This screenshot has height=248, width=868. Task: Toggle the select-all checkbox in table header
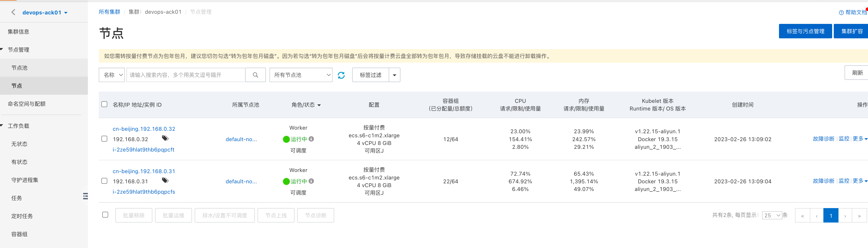[105, 104]
